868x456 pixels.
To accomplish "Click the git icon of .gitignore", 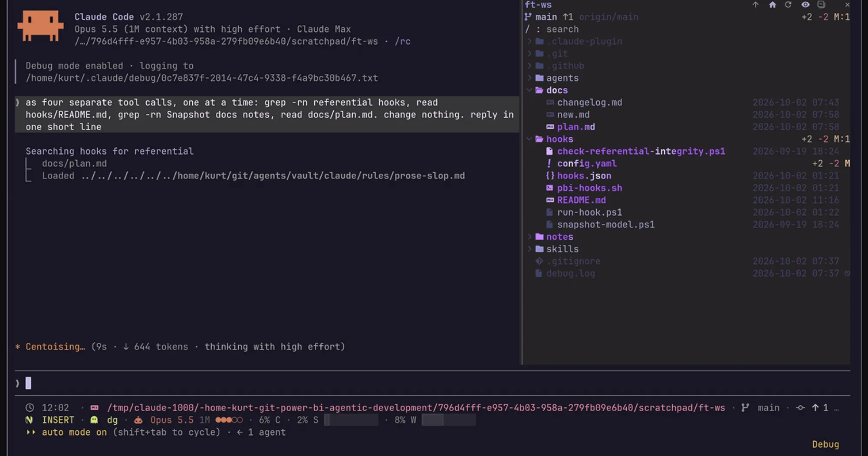I will tap(539, 261).
